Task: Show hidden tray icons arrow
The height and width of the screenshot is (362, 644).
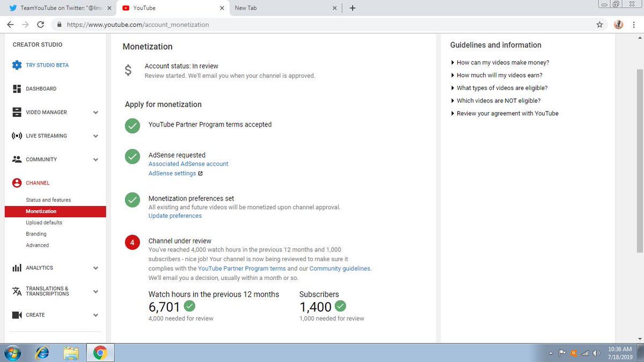Action: pyautogui.click(x=551, y=353)
